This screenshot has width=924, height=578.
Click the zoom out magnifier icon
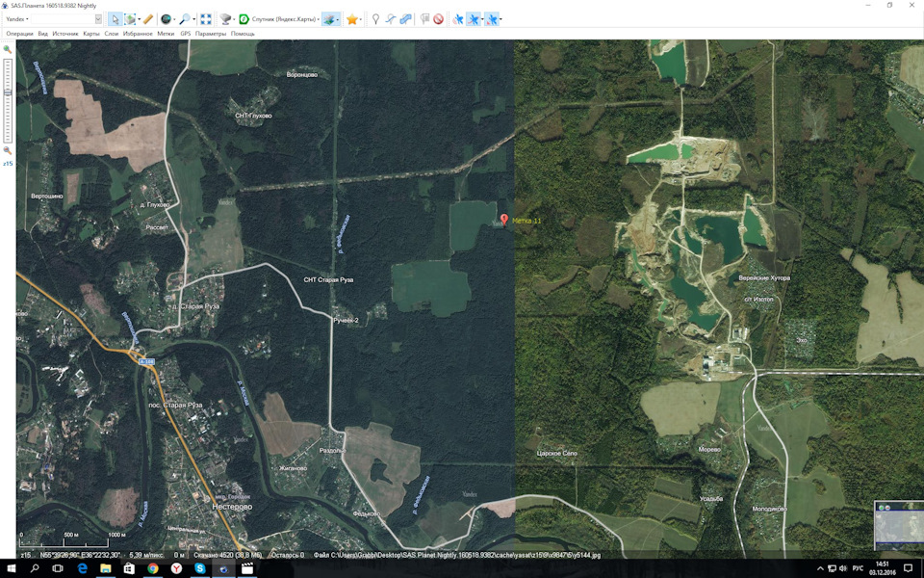coord(8,150)
